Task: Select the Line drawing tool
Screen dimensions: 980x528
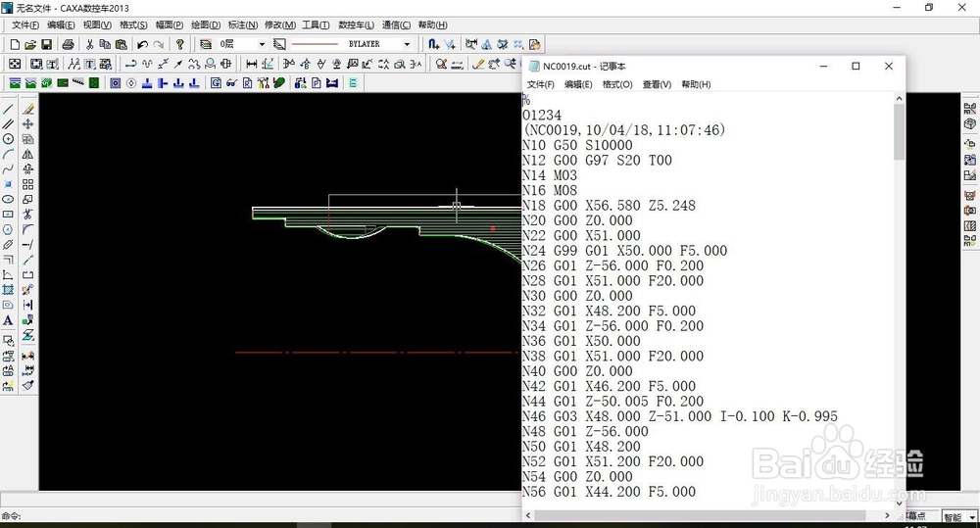Action: pyautogui.click(x=8, y=110)
